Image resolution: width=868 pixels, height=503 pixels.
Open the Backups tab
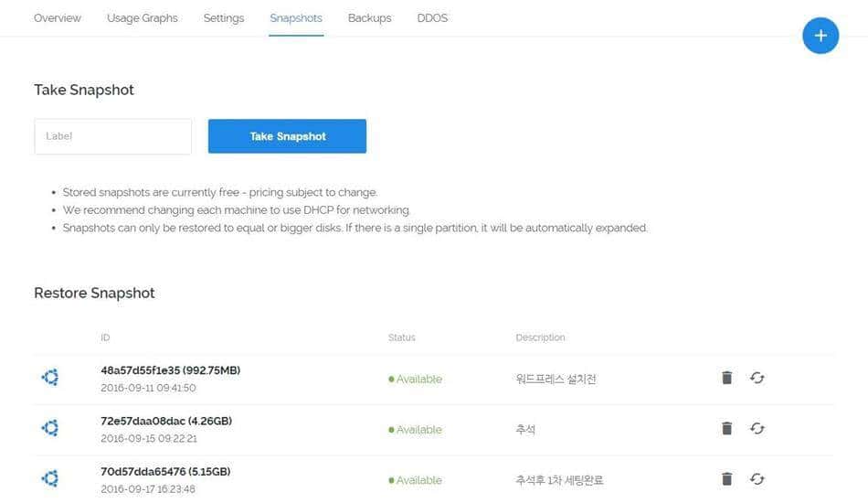point(369,18)
